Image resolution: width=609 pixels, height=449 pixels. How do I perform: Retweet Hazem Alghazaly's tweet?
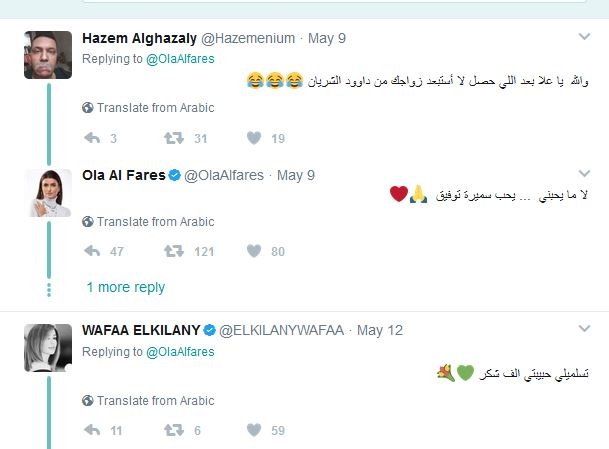click(x=173, y=139)
